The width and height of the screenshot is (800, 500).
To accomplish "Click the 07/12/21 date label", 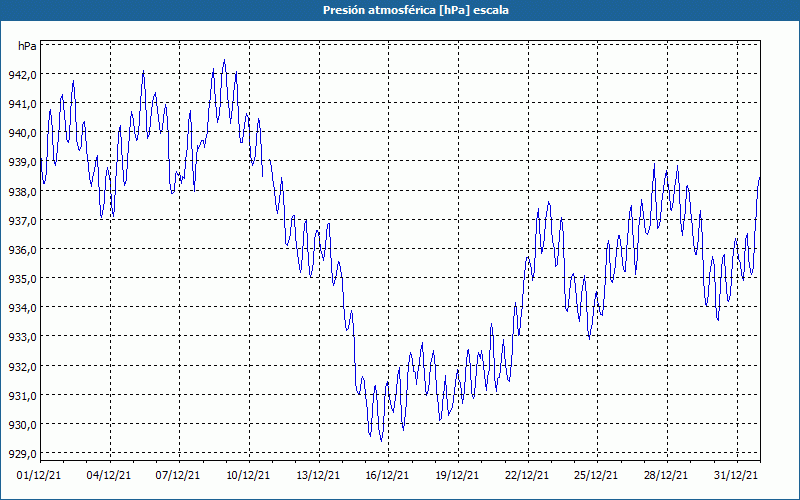I will [178, 475].
